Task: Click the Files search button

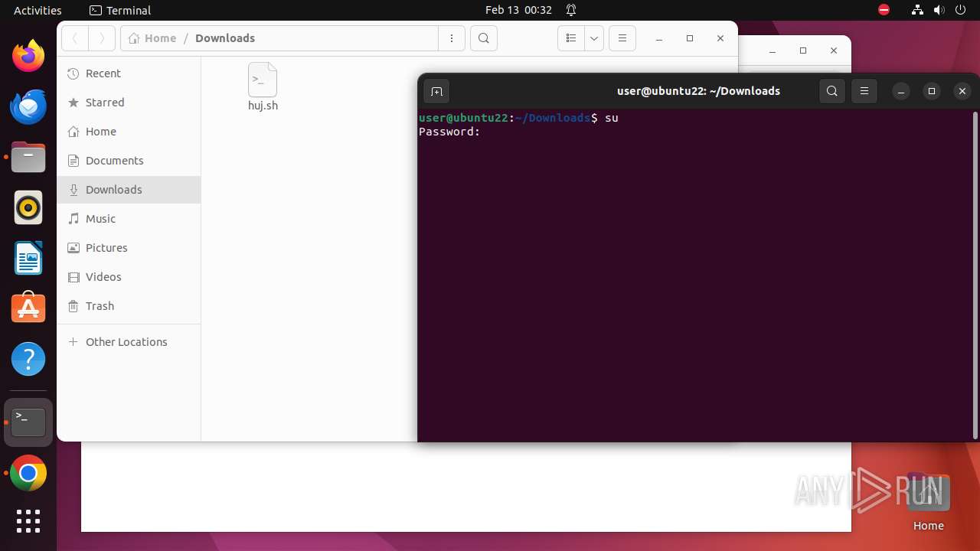Action: 484,38
